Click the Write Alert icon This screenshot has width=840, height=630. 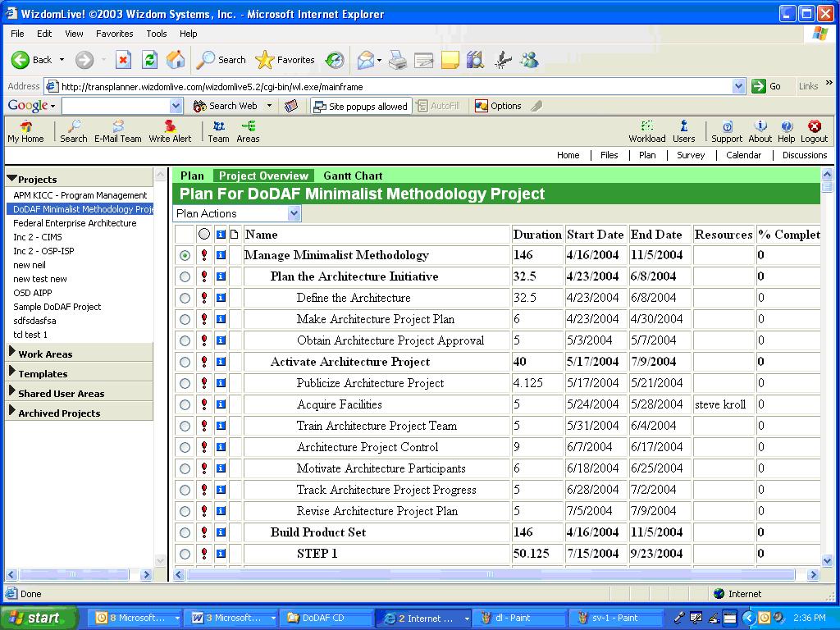pos(170,131)
